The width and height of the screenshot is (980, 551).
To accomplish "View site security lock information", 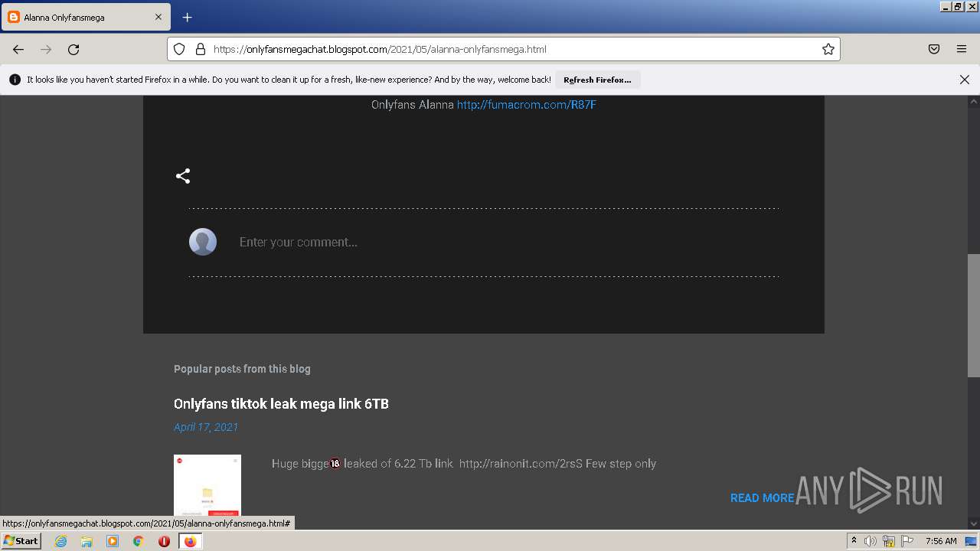I will point(201,49).
